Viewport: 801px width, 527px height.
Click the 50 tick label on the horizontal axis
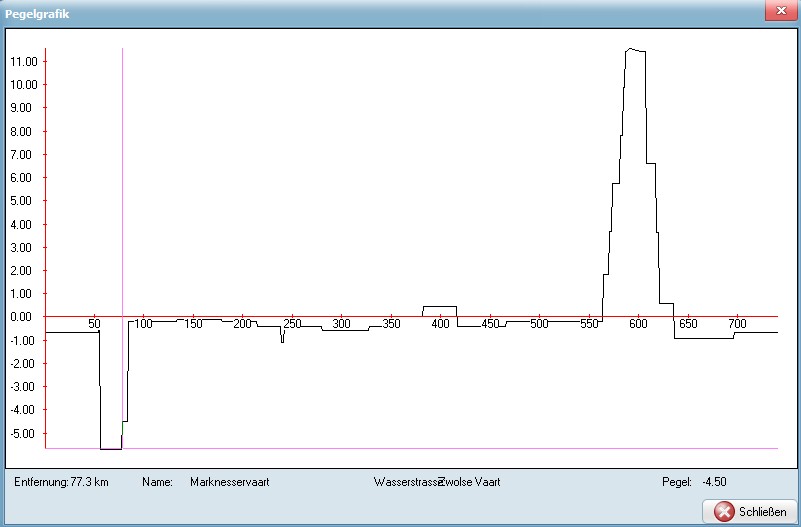point(94,325)
